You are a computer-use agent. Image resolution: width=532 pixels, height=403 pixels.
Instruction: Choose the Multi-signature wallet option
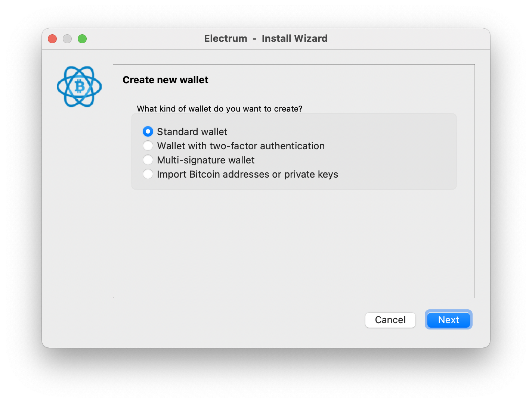pyautogui.click(x=148, y=160)
